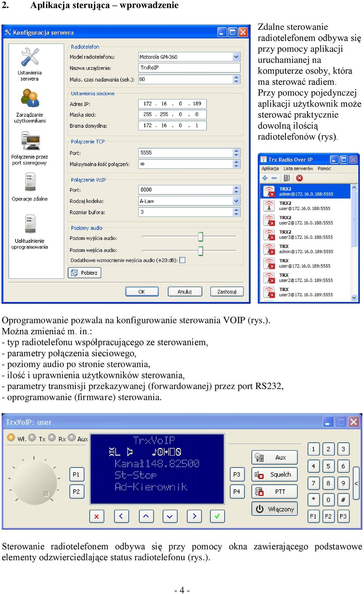This screenshot has height=594, width=364.
Task: Click the Wł. status LED indicator
Action: (x=11, y=437)
